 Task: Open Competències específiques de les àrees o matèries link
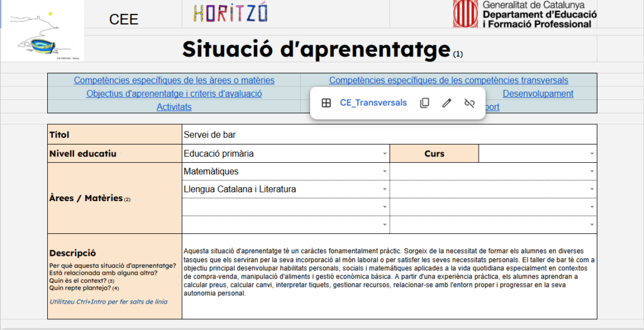[x=174, y=80]
